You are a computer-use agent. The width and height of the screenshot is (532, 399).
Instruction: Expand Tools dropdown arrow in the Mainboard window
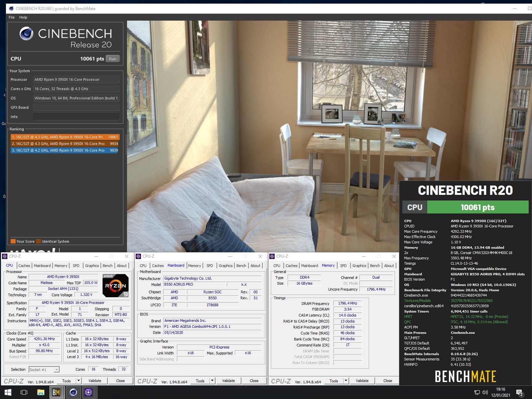(212, 381)
